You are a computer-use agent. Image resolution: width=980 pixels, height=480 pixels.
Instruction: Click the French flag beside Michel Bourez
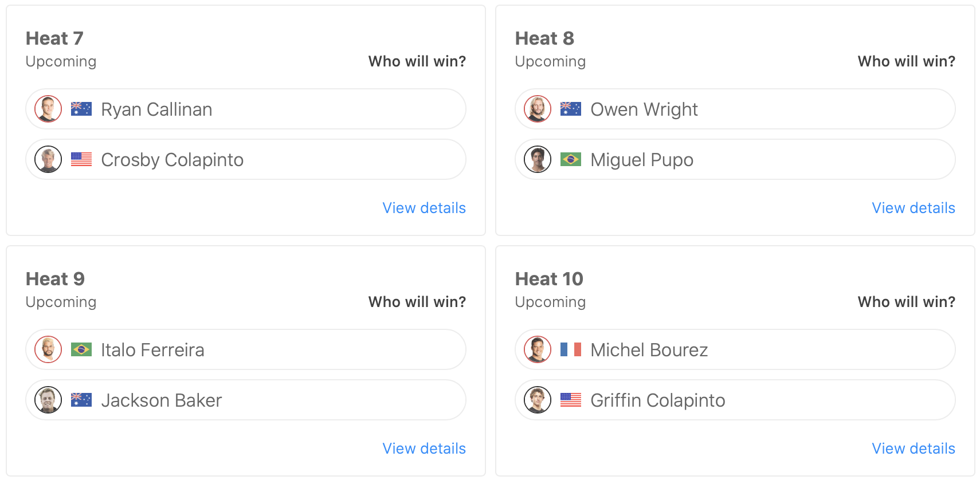(x=570, y=349)
